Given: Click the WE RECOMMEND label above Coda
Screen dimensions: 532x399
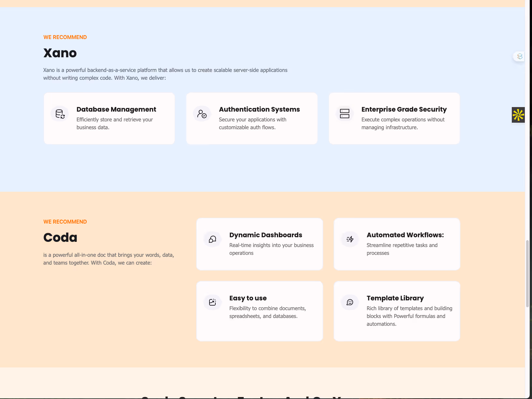Looking at the screenshot, I should pos(65,222).
